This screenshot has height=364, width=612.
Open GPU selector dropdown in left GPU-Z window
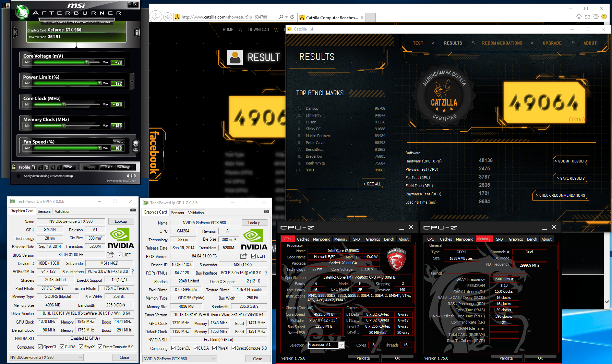[46, 357]
